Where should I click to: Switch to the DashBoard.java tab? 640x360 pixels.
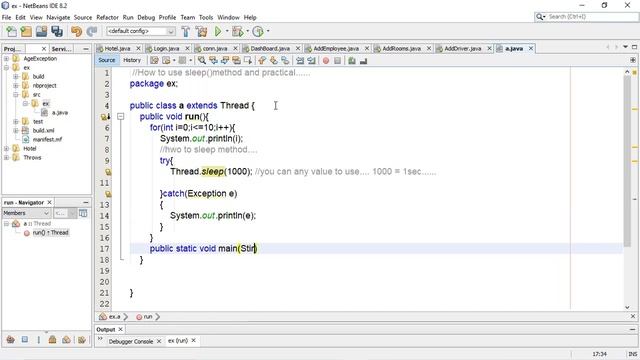point(270,49)
